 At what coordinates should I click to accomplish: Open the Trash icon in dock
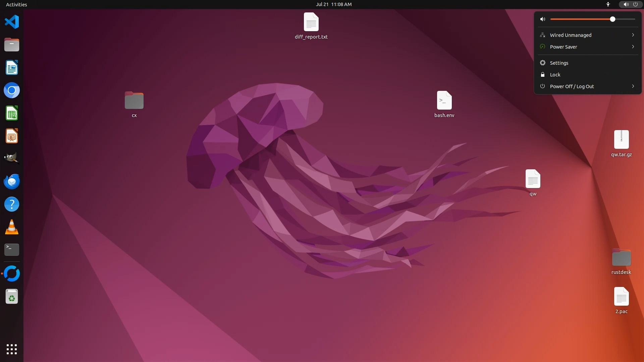click(x=12, y=297)
